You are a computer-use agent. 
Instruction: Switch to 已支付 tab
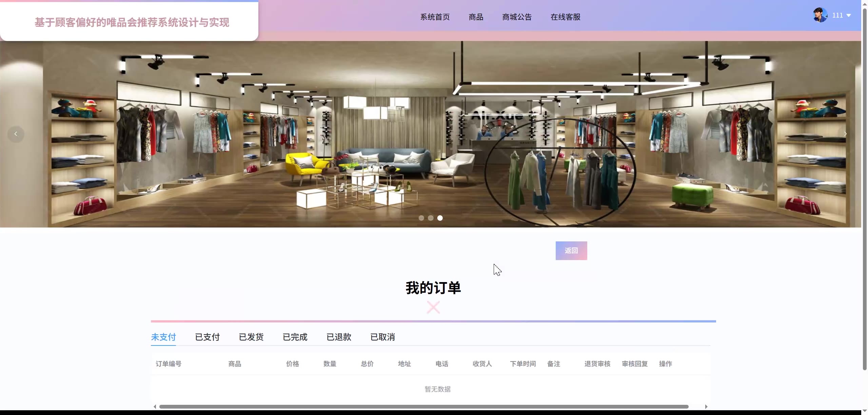pyautogui.click(x=207, y=337)
